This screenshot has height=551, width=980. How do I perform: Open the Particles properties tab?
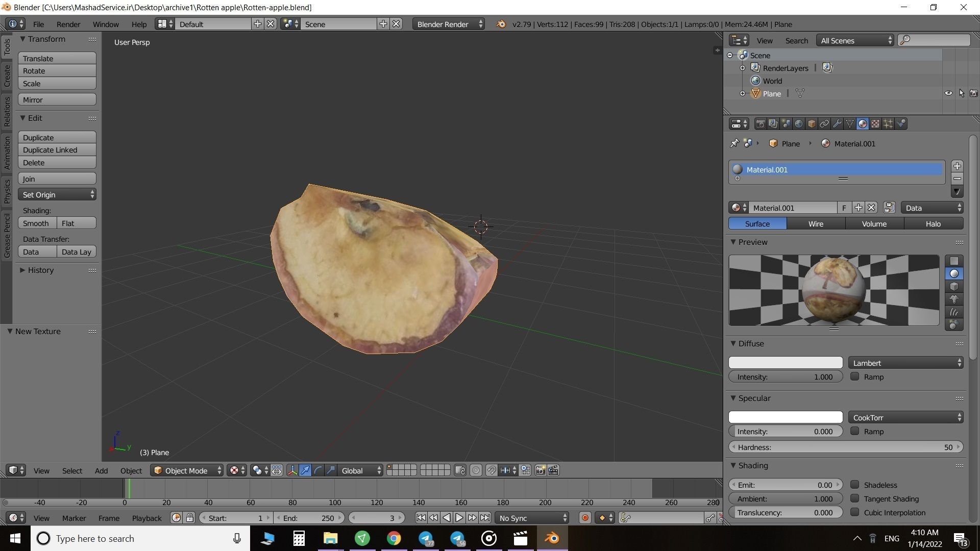click(x=888, y=124)
